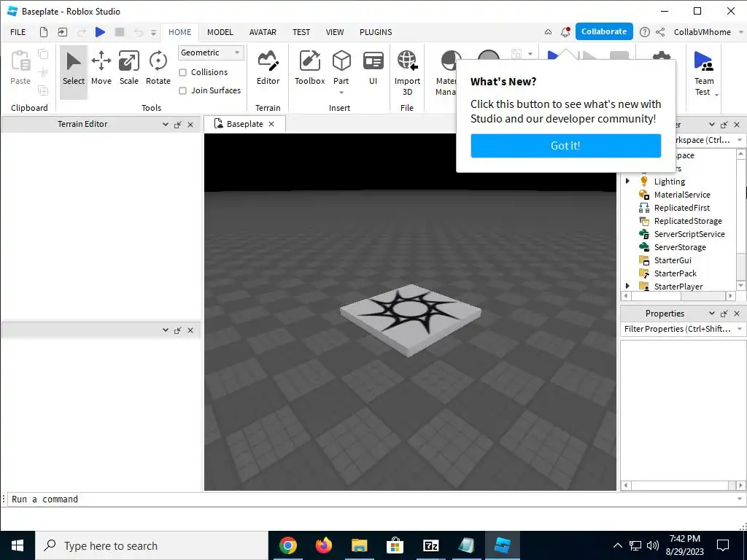This screenshot has width=747, height=560.
Task: Open Material Manager
Action: pyautogui.click(x=446, y=72)
